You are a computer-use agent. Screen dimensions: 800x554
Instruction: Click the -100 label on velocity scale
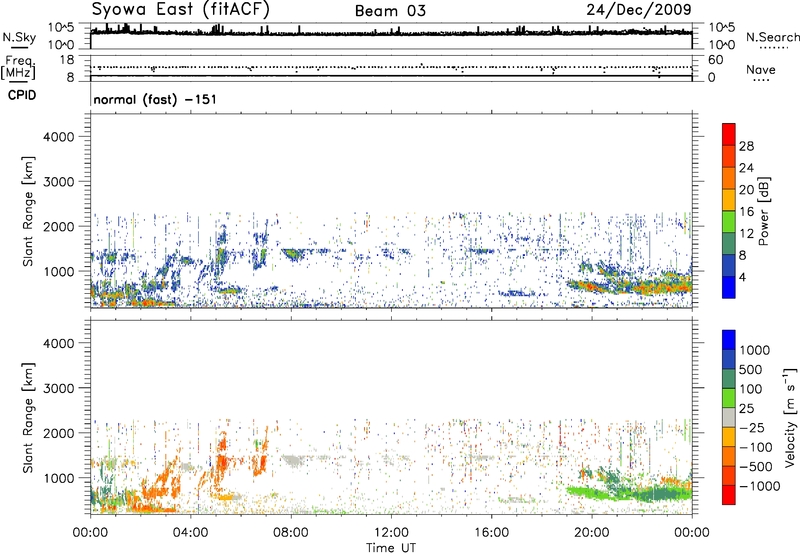pyautogui.click(x=755, y=447)
